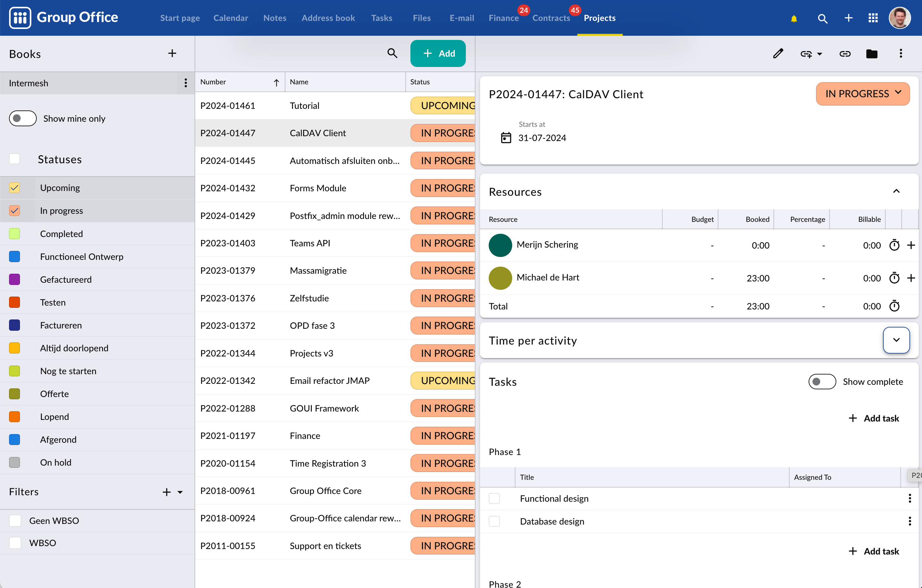Add a new book with plus icon

tap(172, 53)
